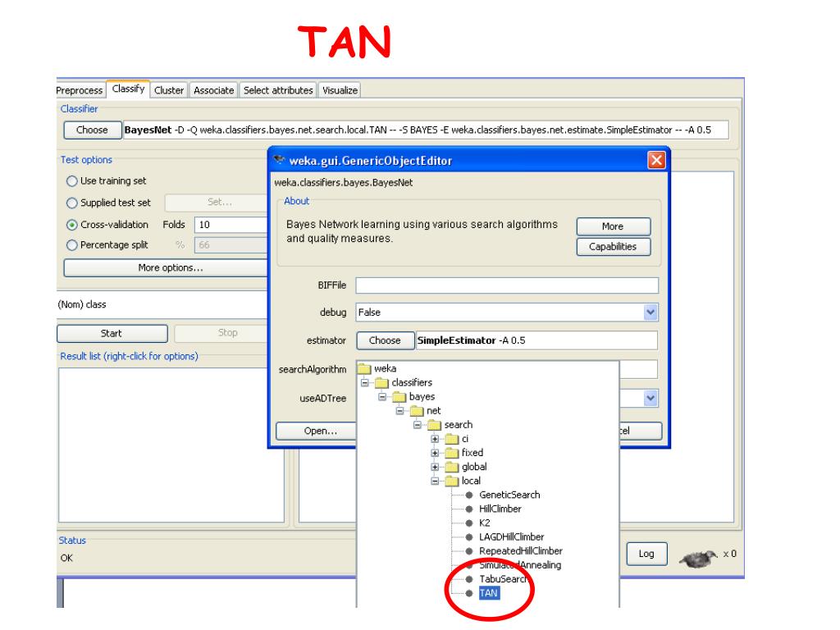The width and height of the screenshot is (840, 630).
Task: Collapse the search tree node
Action: pyautogui.click(x=418, y=425)
